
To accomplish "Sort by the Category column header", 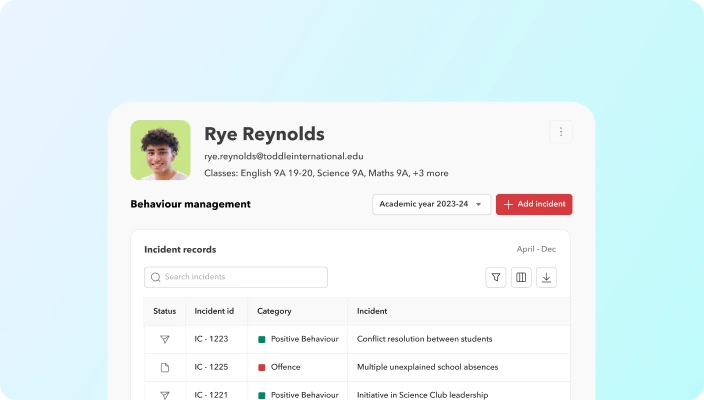I will tap(274, 311).
